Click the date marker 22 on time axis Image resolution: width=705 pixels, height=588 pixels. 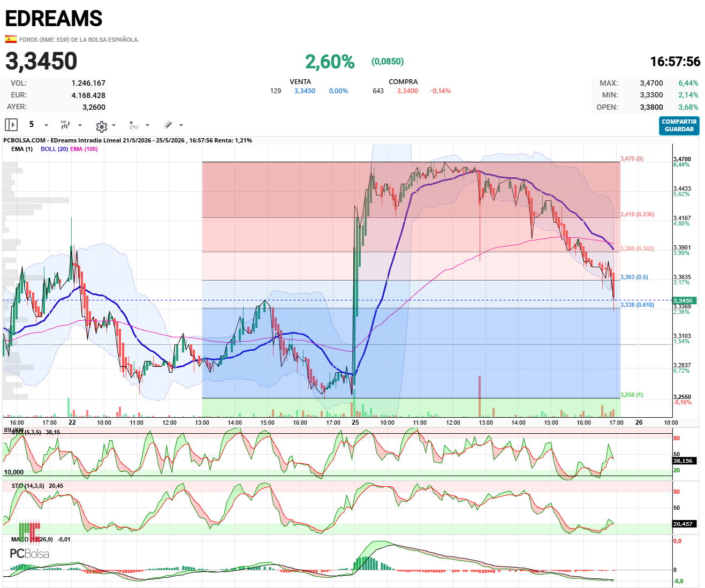(x=72, y=422)
